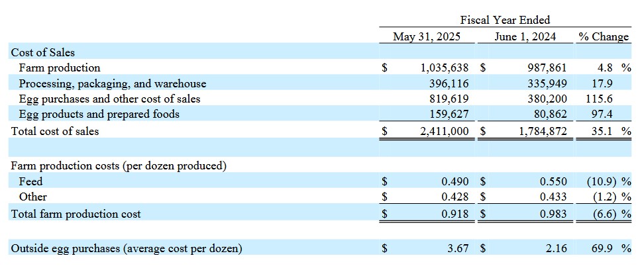Select the 1,035,638 farm production value
Viewport: 644px width, 270px height.
tap(445, 67)
